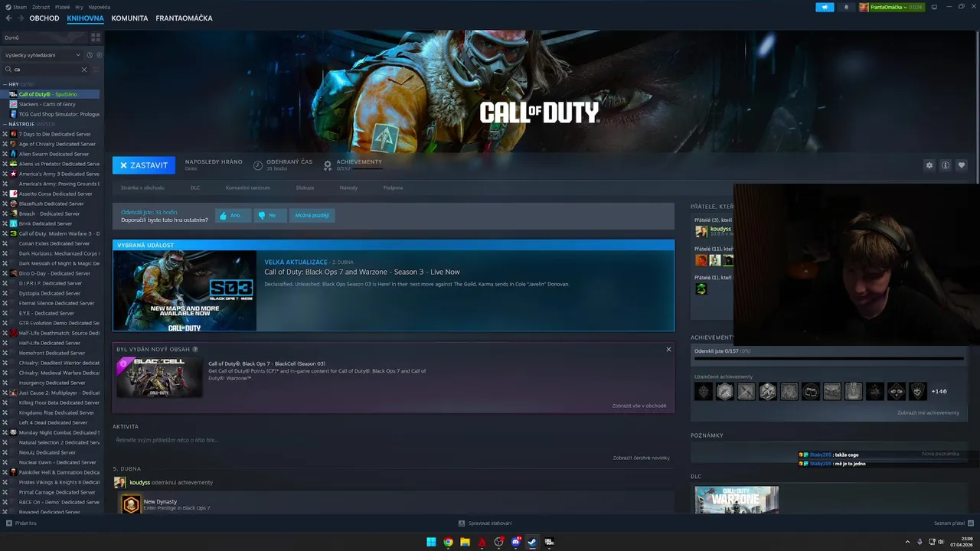Open Seznam přátel friends list

pyautogui.click(x=953, y=523)
